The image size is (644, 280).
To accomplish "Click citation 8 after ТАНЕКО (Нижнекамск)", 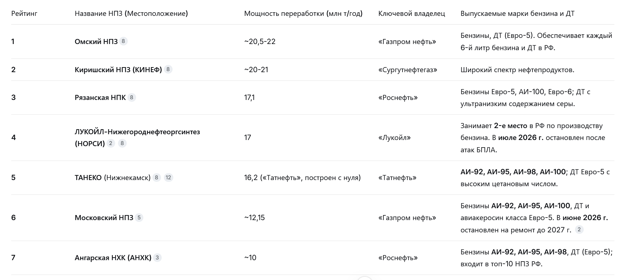I will pyautogui.click(x=156, y=178).
